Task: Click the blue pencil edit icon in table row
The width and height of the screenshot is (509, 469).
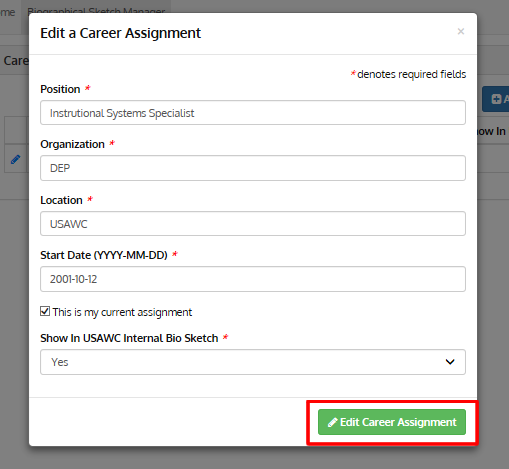Action: click(x=15, y=159)
